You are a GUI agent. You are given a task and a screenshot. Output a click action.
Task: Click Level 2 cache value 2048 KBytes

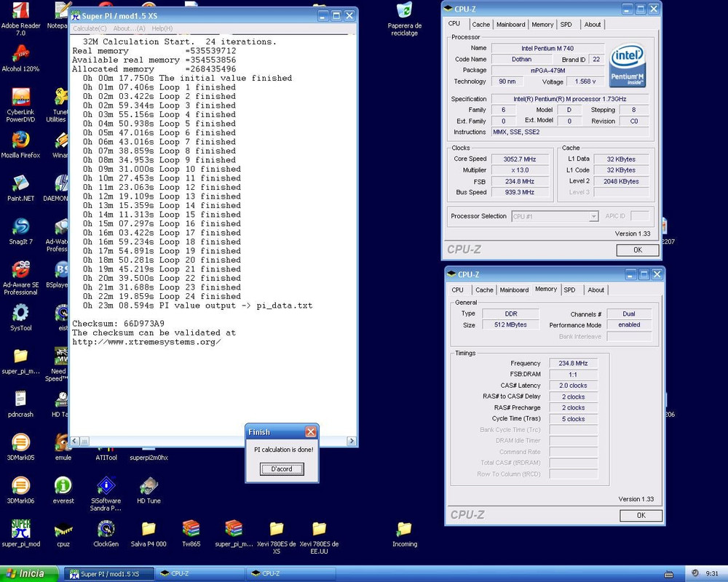pos(621,181)
